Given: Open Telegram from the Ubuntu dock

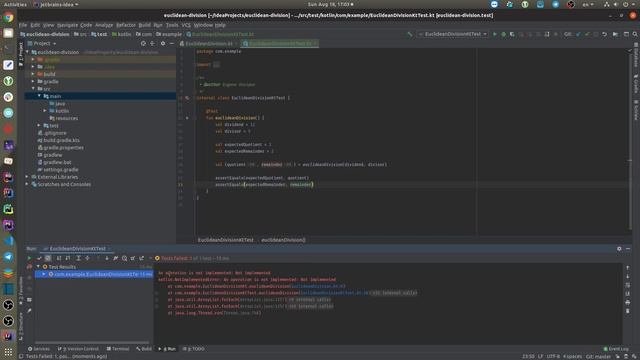Looking at the screenshot, I should pyautogui.click(x=8, y=257).
